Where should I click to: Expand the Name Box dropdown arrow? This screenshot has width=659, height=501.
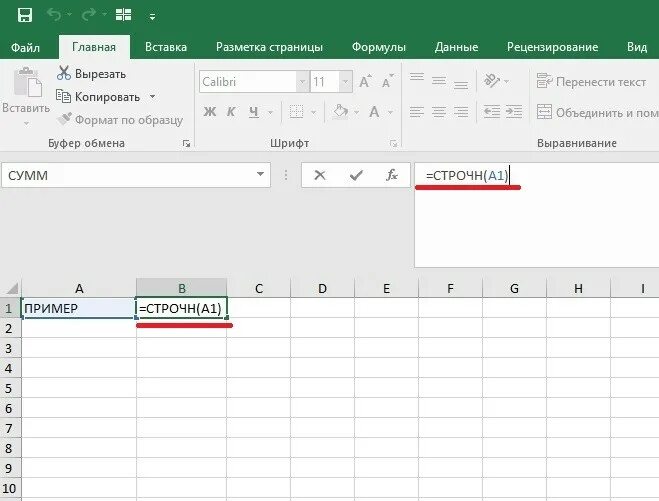coord(261,174)
